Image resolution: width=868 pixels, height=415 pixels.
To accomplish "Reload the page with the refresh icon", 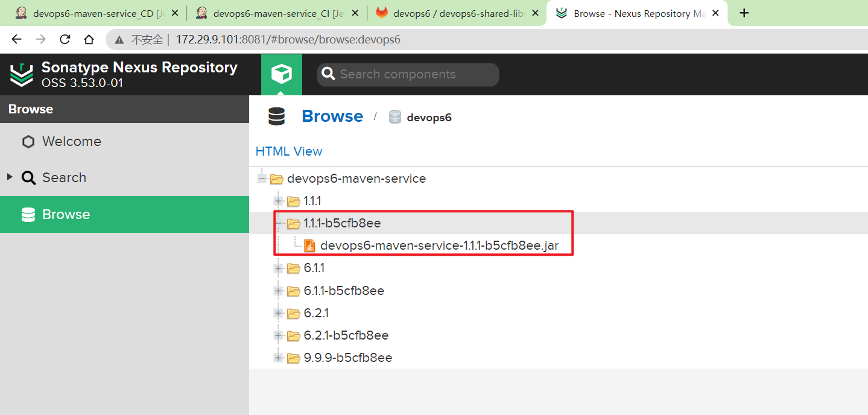I will point(65,39).
